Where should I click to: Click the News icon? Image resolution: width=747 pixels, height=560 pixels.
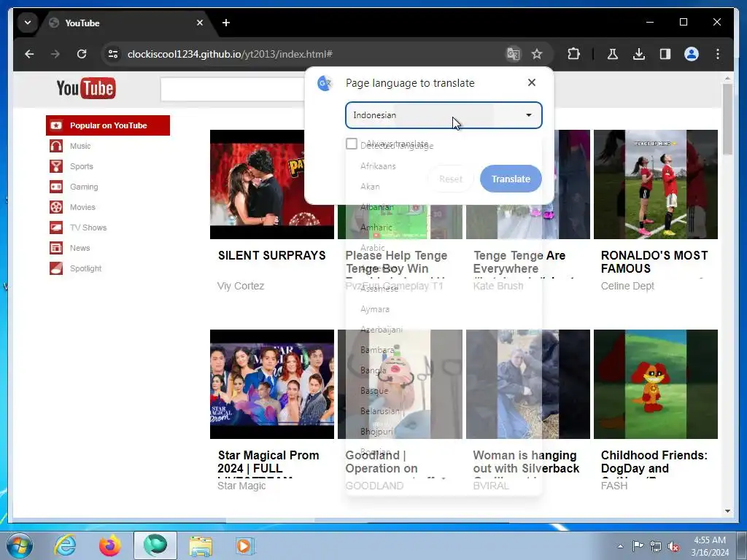pos(56,248)
